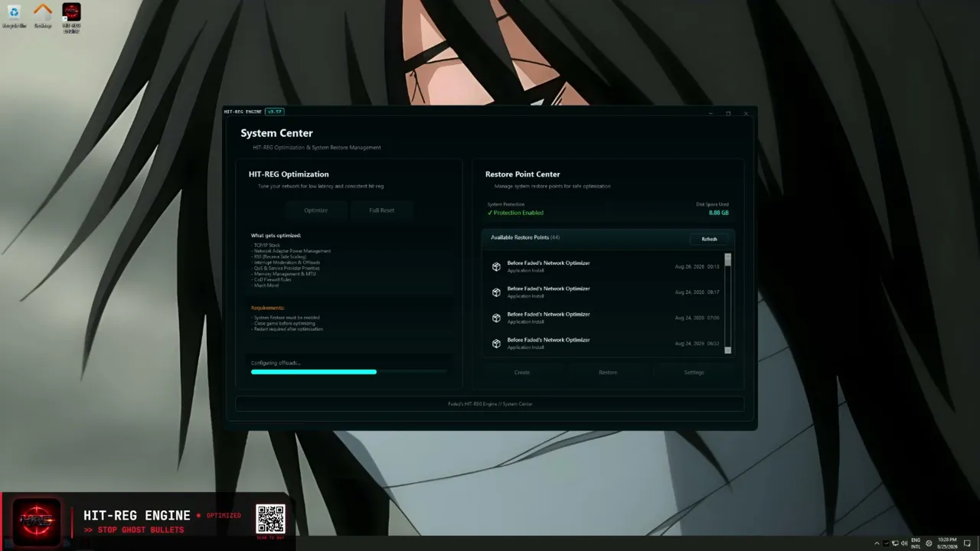Screen dimensions: 980x551
Task: Minimize the HIT-REG Engine window
Action: (x=710, y=113)
